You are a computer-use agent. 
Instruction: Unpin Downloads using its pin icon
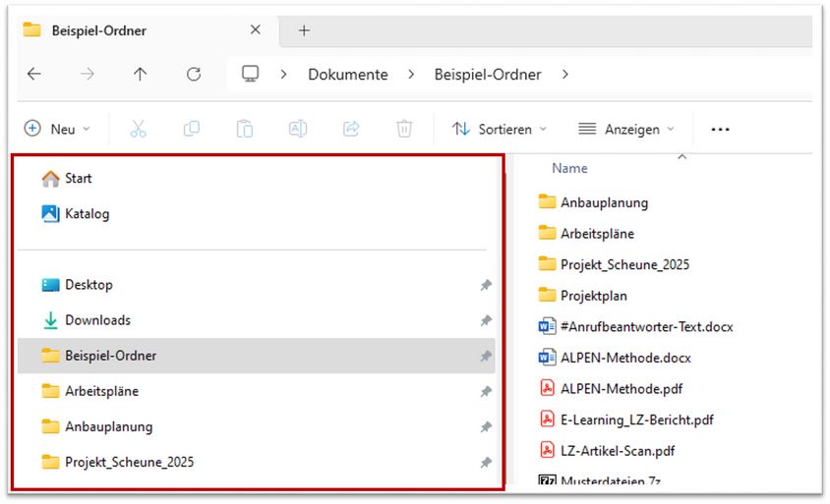click(x=485, y=320)
